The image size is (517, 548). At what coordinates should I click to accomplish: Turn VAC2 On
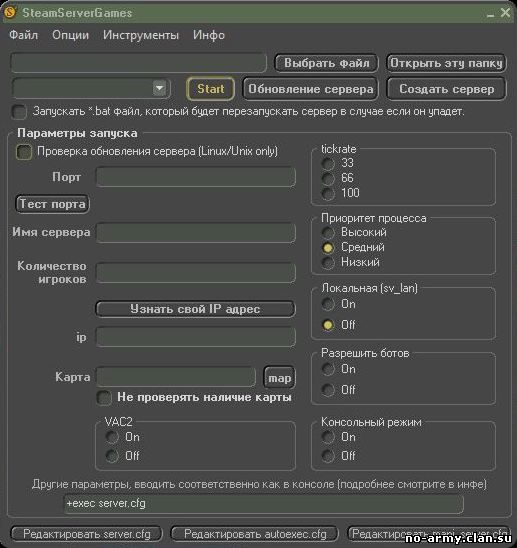pos(112,437)
